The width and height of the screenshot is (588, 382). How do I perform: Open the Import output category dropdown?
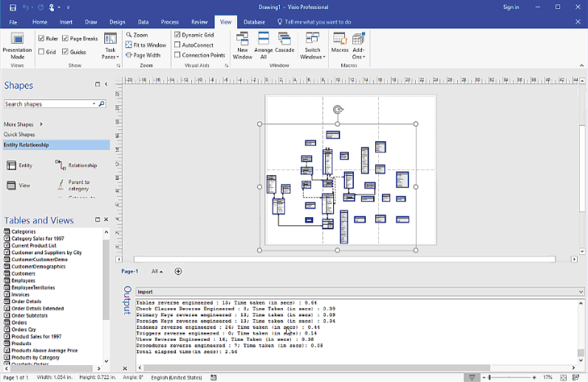(581, 292)
